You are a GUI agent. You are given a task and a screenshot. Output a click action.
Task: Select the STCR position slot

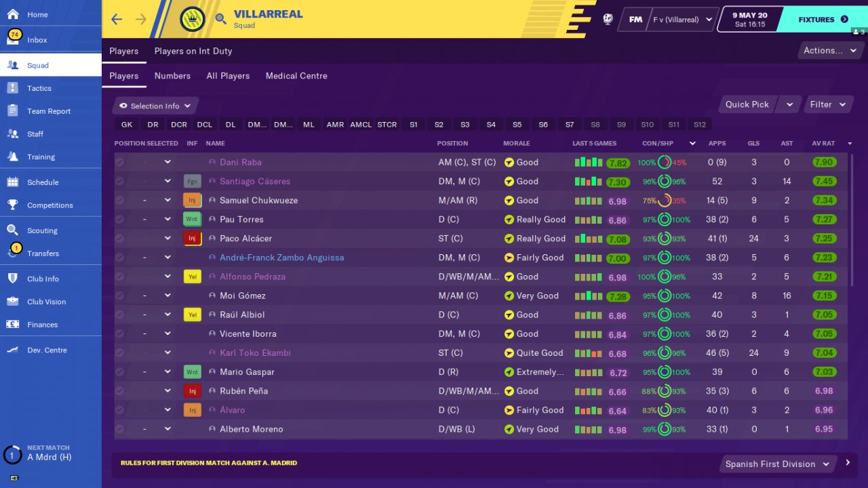coord(387,125)
